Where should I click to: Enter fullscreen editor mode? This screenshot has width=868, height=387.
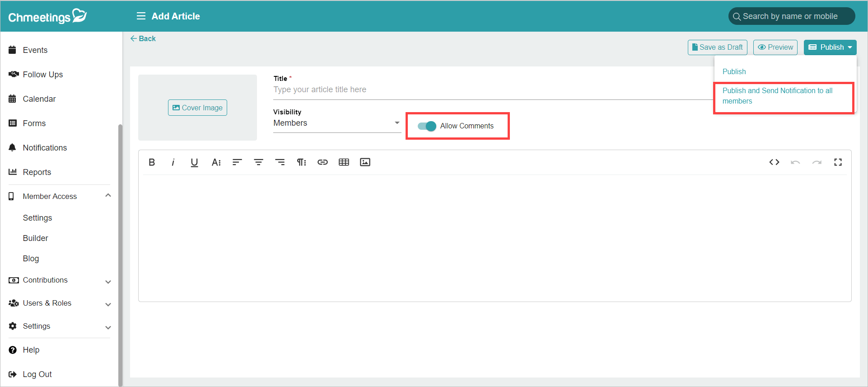tap(838, 162)
